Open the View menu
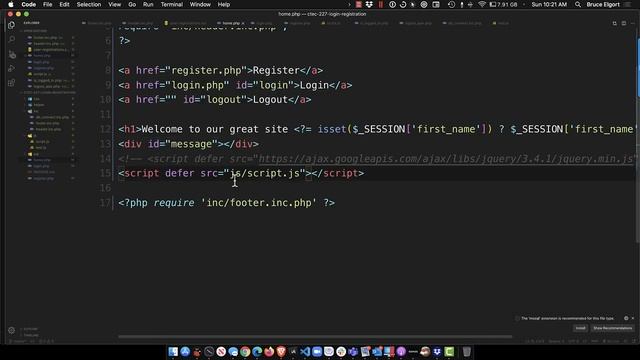Image resolution: width=640 pixels, height=360 pixels. pyautogui.click(x=114, y=4)
